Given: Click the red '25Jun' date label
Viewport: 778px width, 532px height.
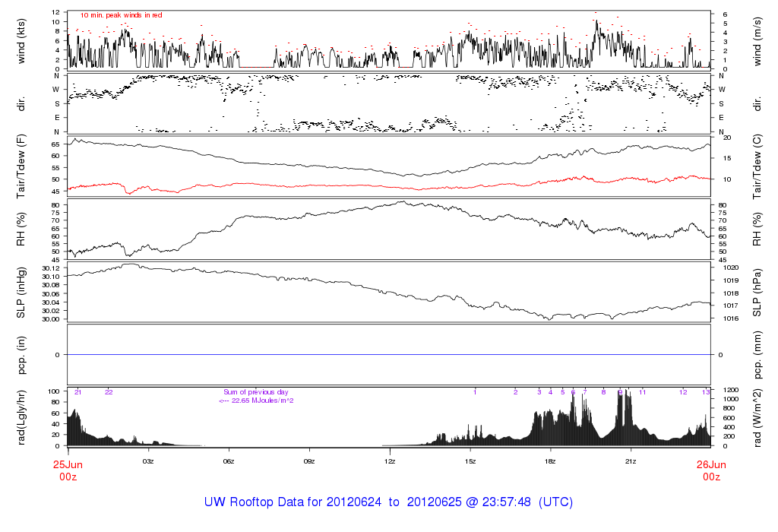Looking at the screenshot, I should pos(68,465).
